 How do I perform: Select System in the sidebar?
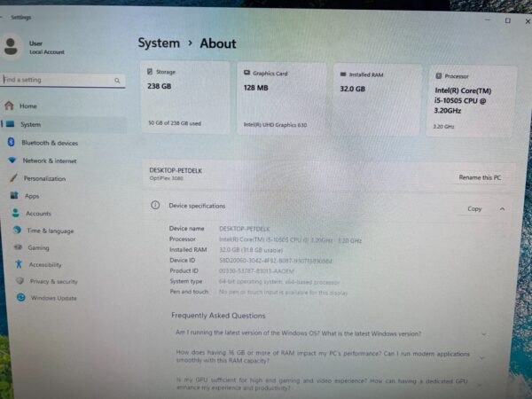tap(64, 124)
